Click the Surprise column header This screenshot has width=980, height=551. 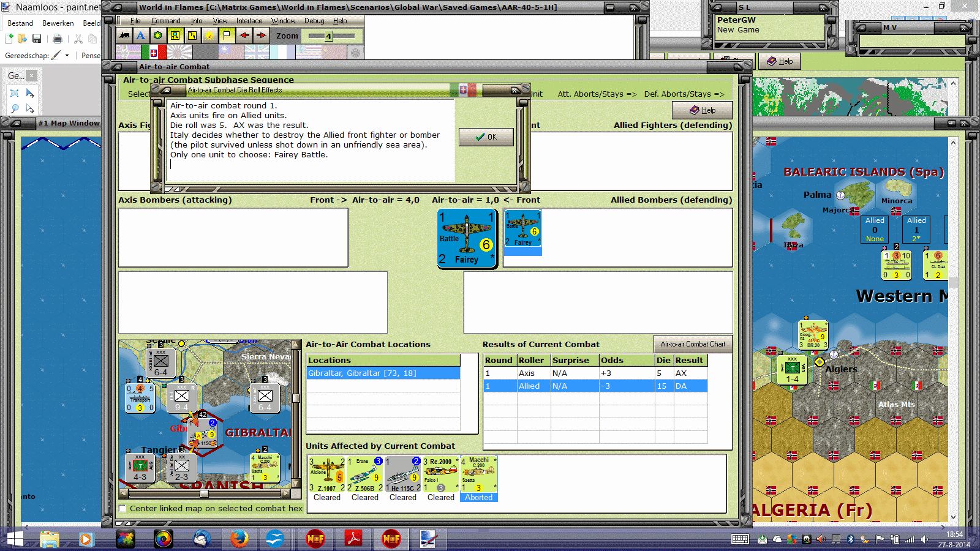click(x=575, y=361)
